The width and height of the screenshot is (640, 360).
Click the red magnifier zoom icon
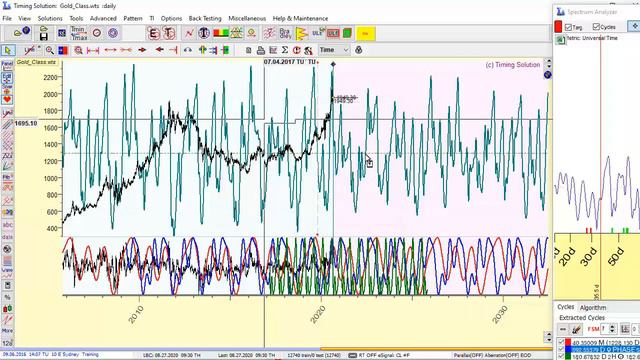pyautogui.click(x=78, y=50)
